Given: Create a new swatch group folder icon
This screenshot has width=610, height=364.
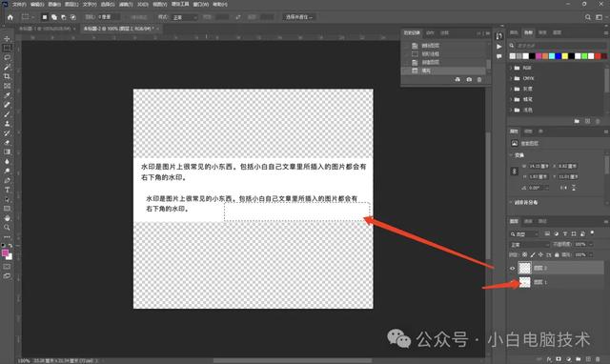Looking at the screenshot, I should 577,121.
